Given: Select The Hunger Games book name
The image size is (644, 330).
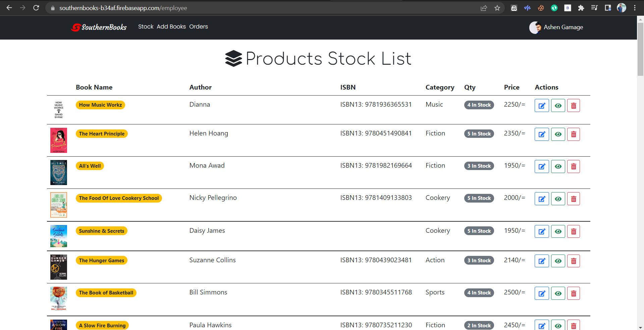Looking at the screenshot, I should (101, 260).
